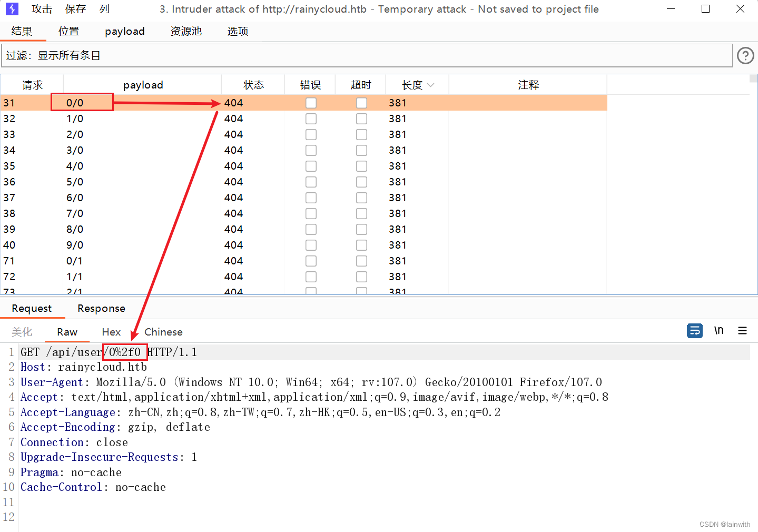
Task: Switch to the 位置 tab
Action: click(x=68, y=31)
